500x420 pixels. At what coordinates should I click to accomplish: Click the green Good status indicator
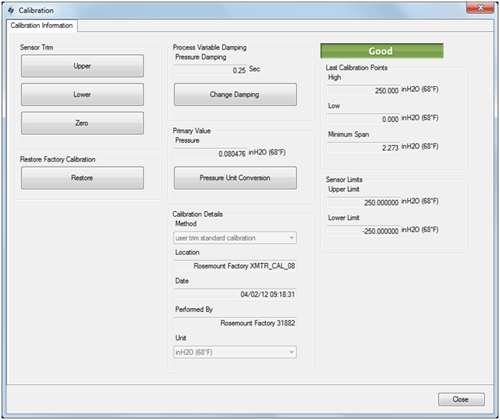(x=382, y=51)
